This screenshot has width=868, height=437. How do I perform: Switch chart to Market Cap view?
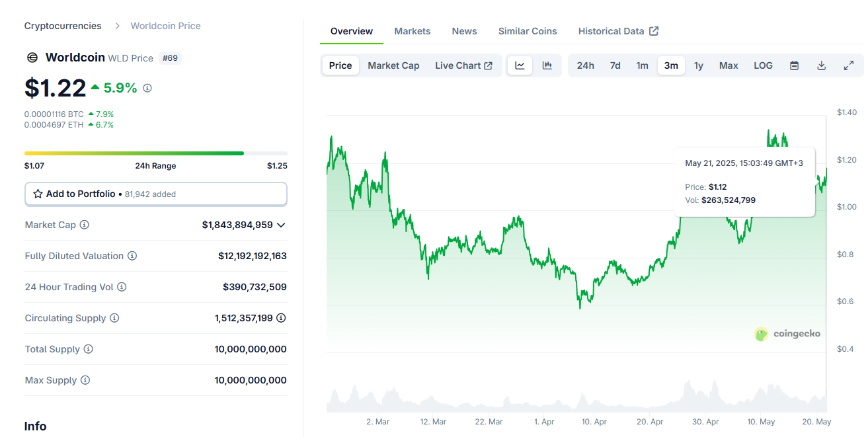393,65
